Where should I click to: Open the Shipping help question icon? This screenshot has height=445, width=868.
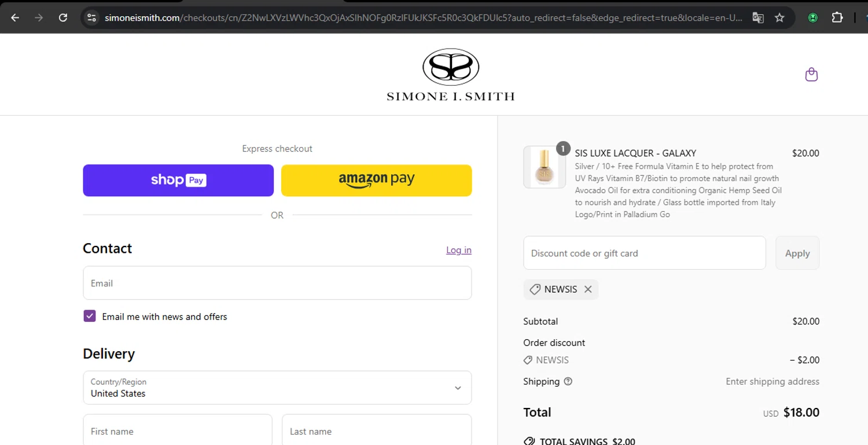(x=568, y=381)
